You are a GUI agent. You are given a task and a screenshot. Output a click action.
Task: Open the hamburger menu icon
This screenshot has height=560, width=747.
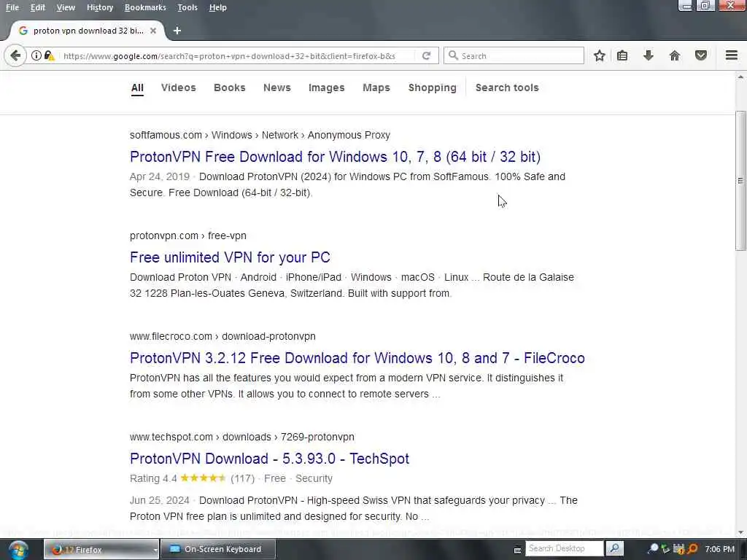point(732,55)
